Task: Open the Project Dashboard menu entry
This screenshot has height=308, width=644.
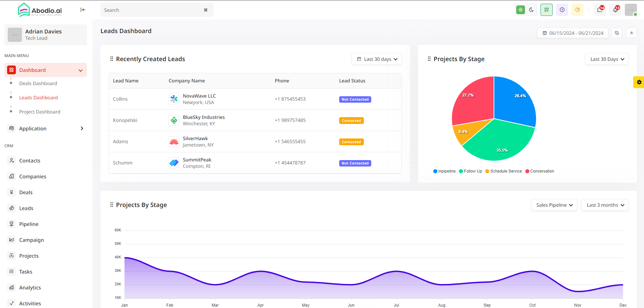Action: [40, 112]
